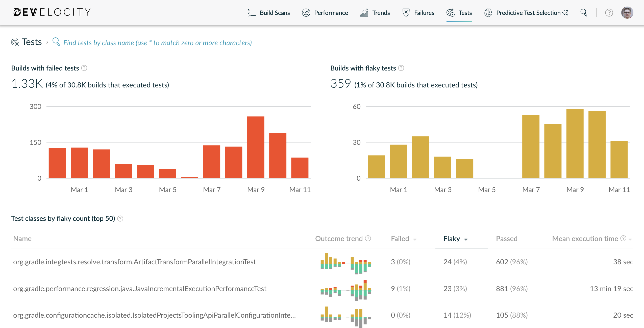Image resolution: width=644 pixels, height=328 pixels.
Task: Click the Develocity logo
Action: 51,12
